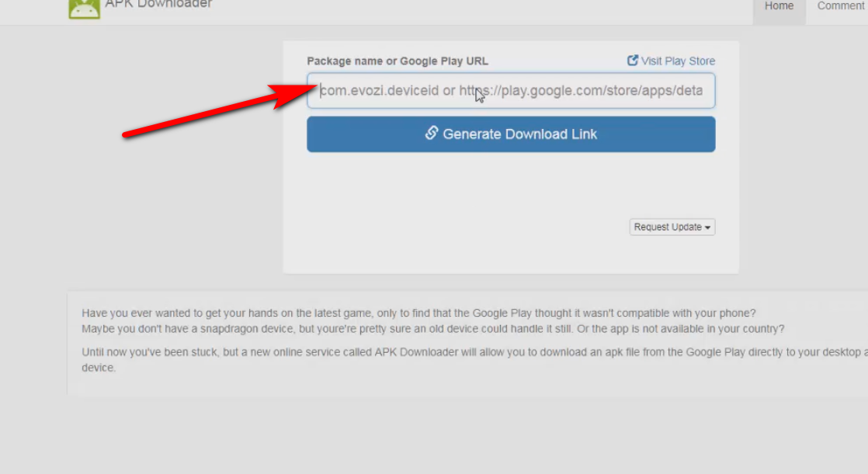Expand the Request Update dropdown
The width and height of the screenshot is (868, 474).
(672, 227)
